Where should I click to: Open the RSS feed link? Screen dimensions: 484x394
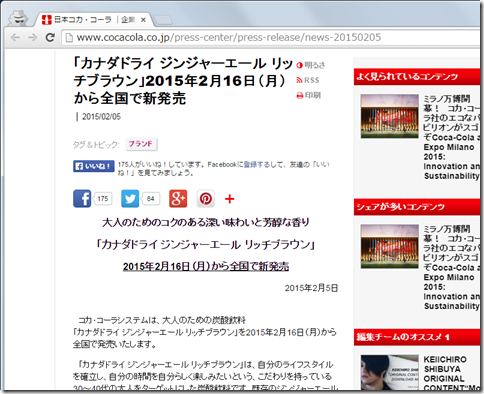click(x=308, y=80)
